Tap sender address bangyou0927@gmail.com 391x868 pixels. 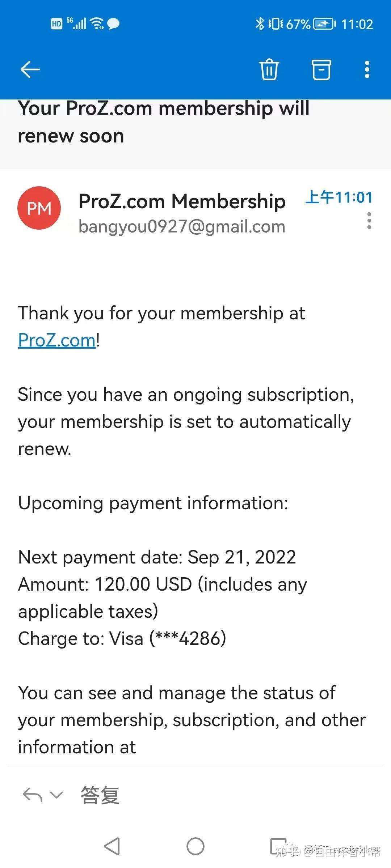pos(182,227)
